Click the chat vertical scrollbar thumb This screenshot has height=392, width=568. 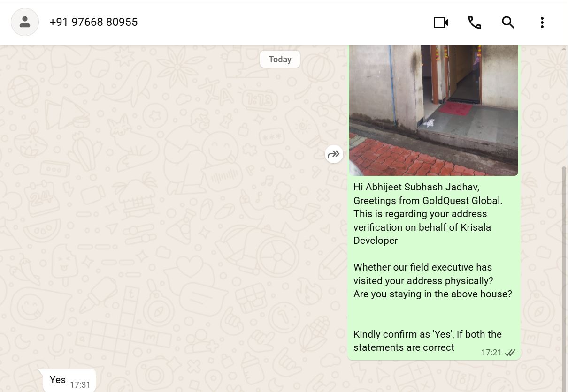click(x=564, y=277)
